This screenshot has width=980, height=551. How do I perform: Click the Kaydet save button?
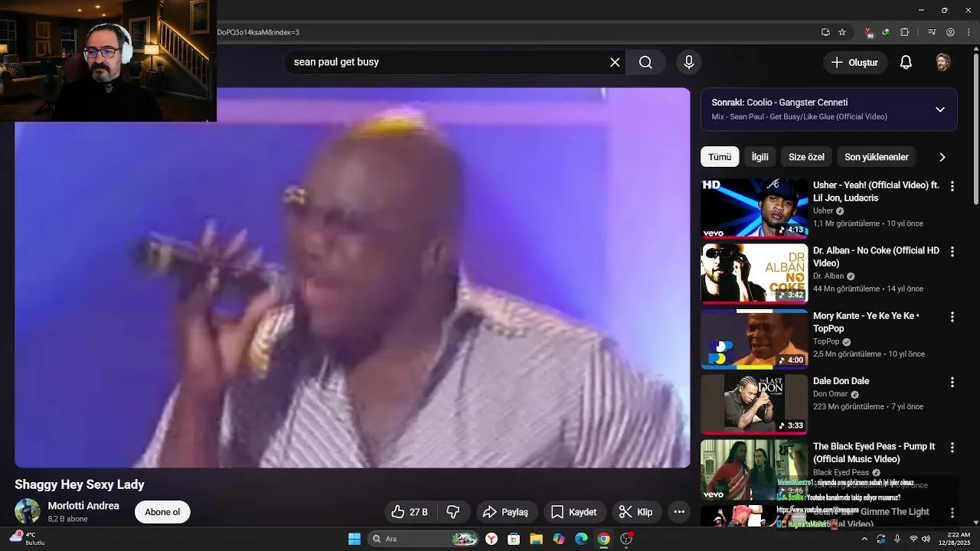coord(574,512)
